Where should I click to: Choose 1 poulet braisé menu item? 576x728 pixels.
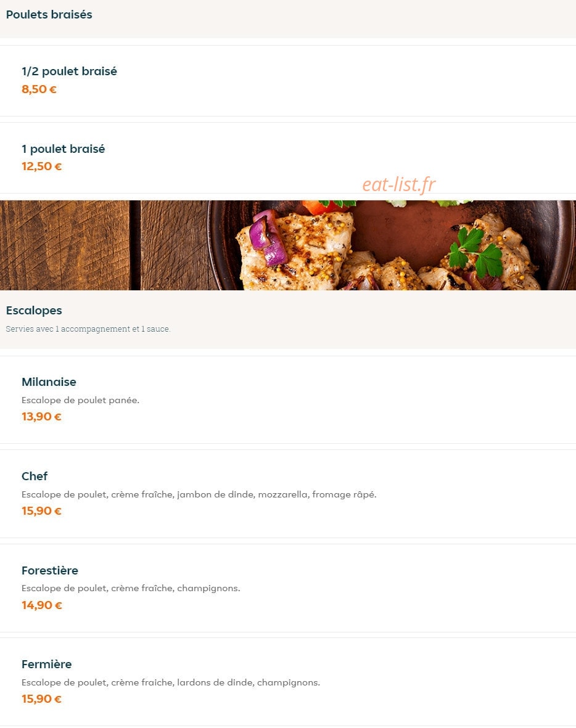coord(288,158)
